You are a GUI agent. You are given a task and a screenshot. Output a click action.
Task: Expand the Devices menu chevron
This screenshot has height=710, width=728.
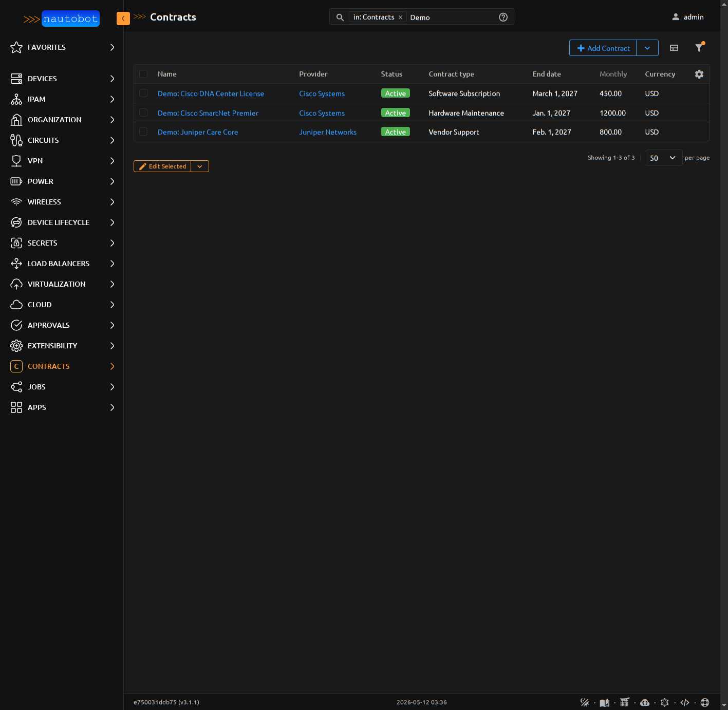tap(112, 79)
